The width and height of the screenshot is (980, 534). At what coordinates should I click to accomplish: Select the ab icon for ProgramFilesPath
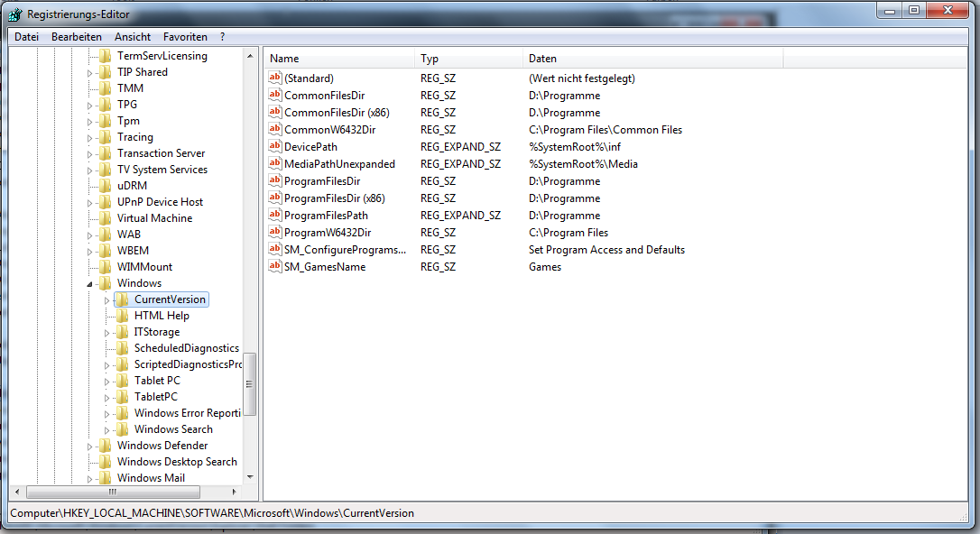pos(275,215)
